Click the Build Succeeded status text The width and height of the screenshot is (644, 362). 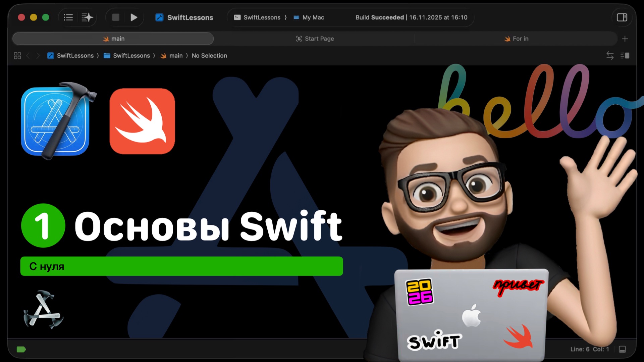[x=379, y=17]
